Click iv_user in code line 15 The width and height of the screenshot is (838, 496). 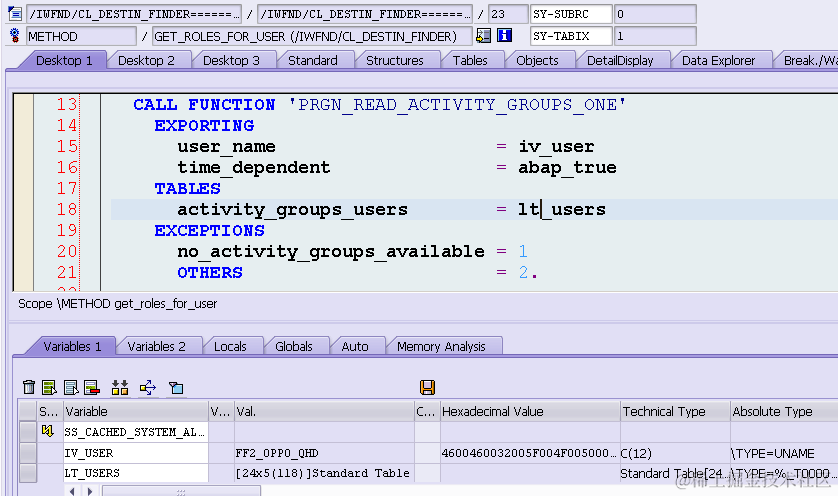[x=556, y=146]
